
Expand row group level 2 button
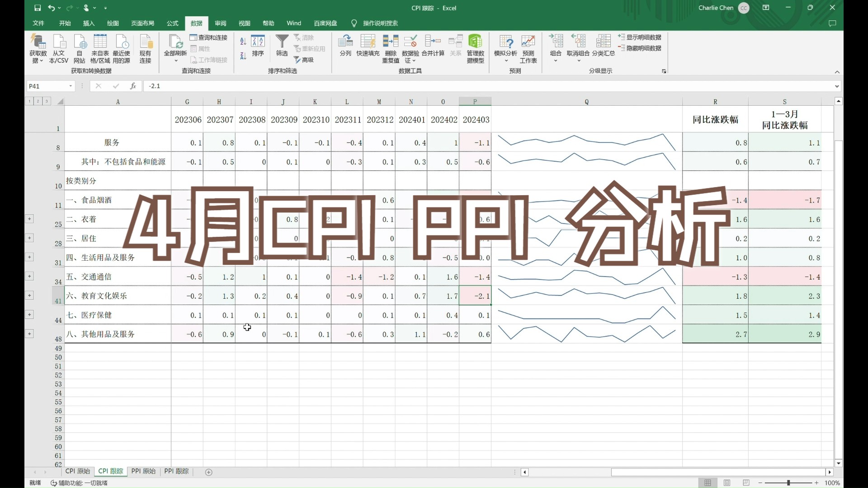[38, 101]
